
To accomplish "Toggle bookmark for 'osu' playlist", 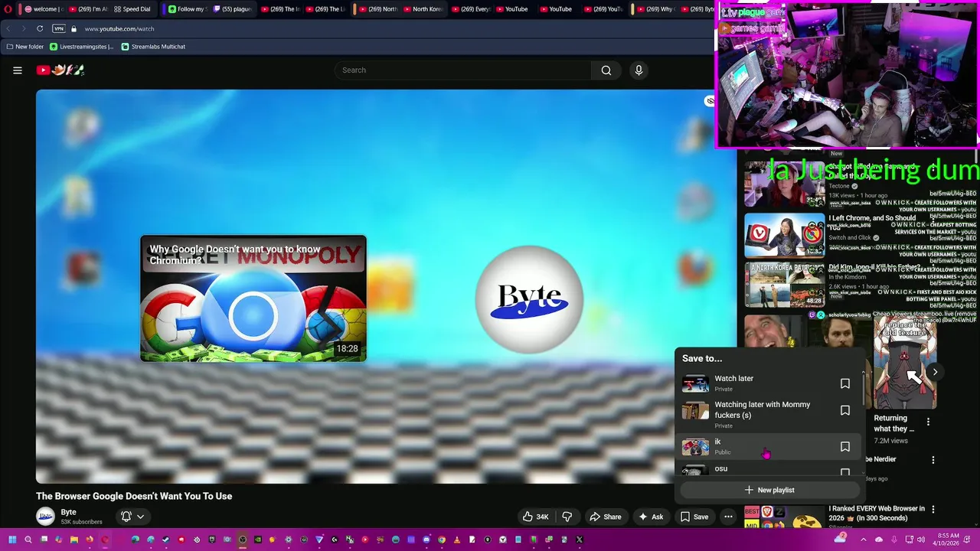I will [x=845, y=471].
